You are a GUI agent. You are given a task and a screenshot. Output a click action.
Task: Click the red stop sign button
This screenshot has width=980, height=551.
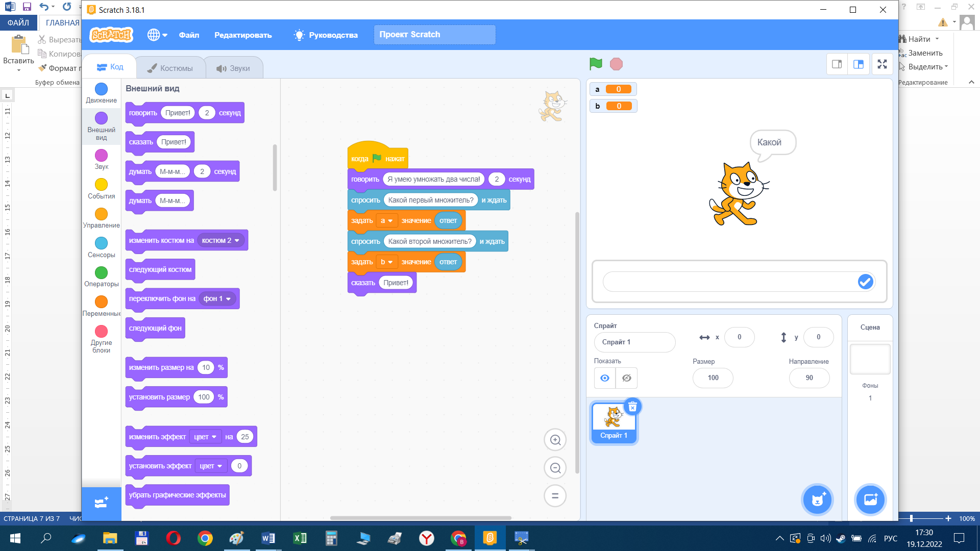coord(617,64)
